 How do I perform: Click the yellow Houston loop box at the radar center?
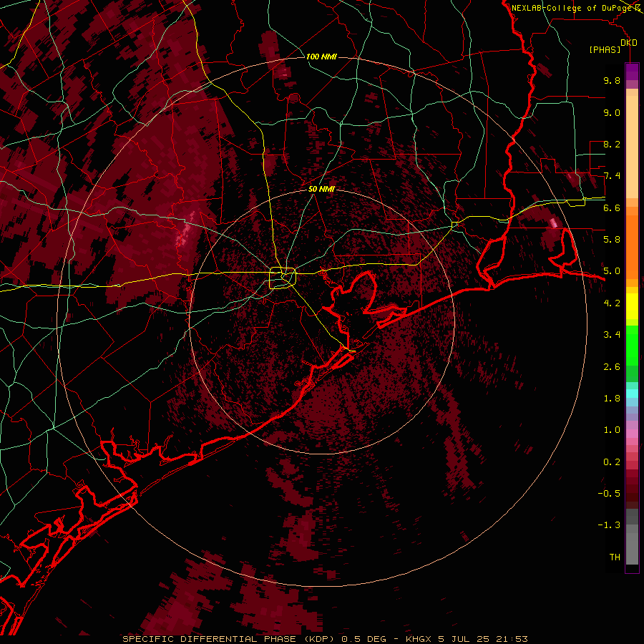coord(283,278)
